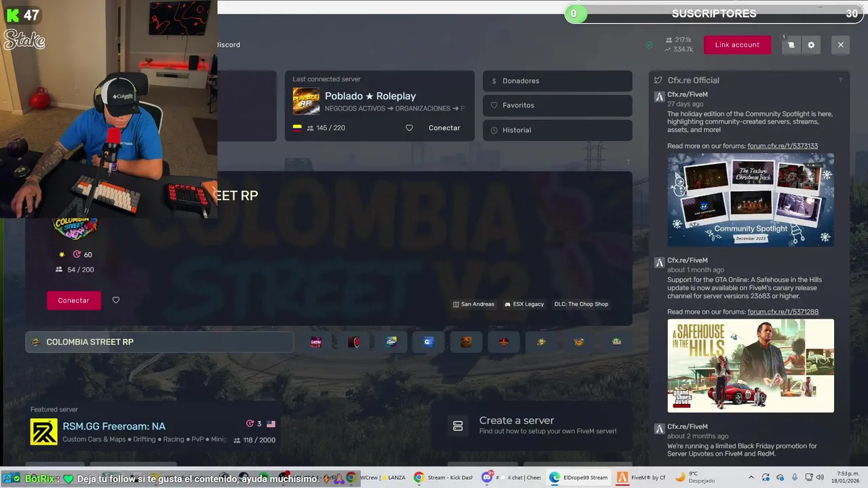
Task: Open the FiveM settings gear
Action: pos(811,45)
